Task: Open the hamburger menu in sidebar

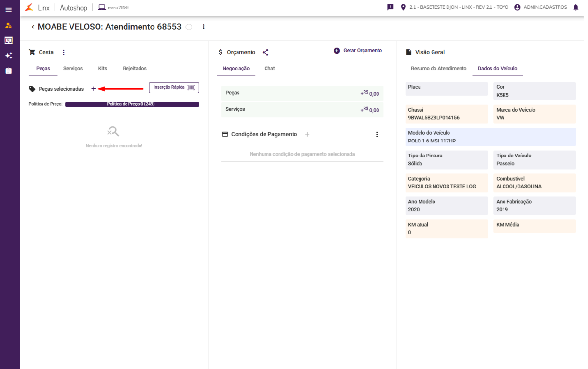Action: point(8,9)
